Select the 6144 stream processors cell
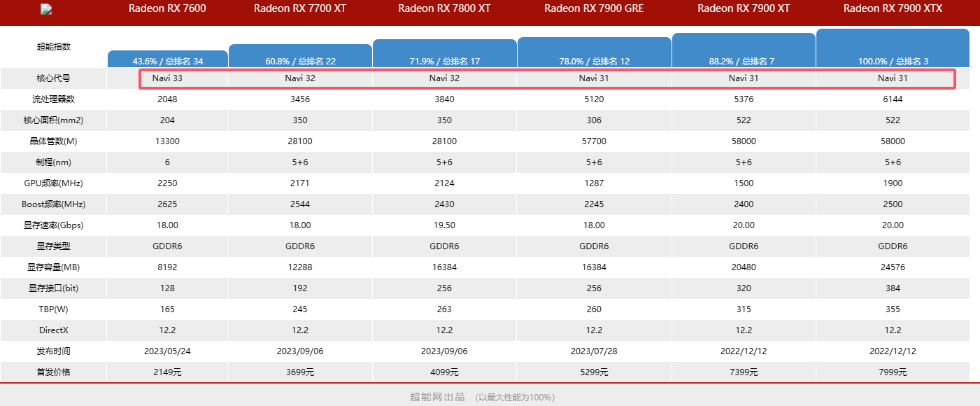Screen dimensions: 980x406 point(893,99)
